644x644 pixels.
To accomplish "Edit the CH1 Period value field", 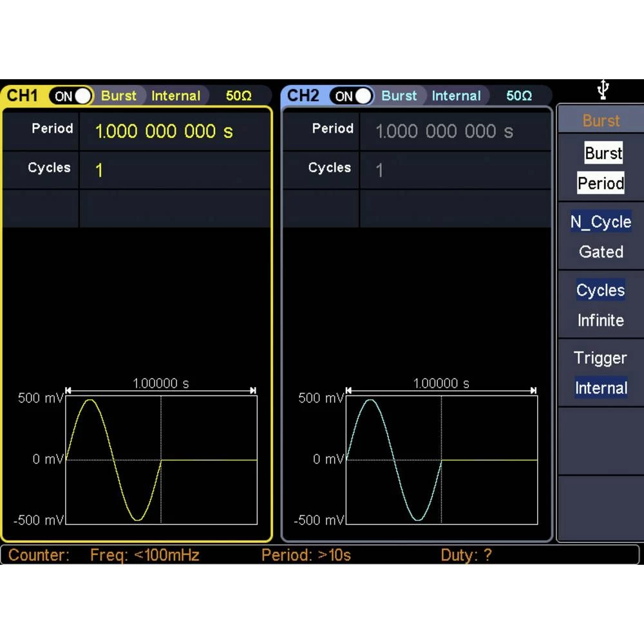I will click(x=164, y=131).
